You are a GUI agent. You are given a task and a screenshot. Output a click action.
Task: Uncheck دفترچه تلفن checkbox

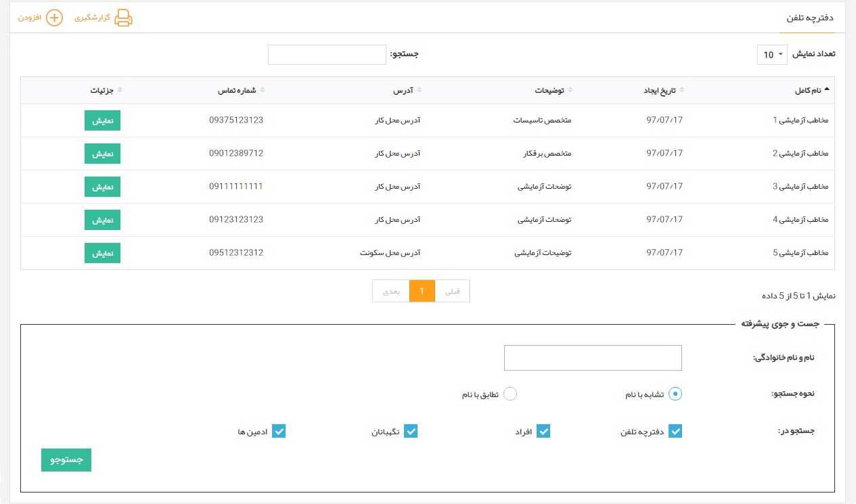point(675,431)
